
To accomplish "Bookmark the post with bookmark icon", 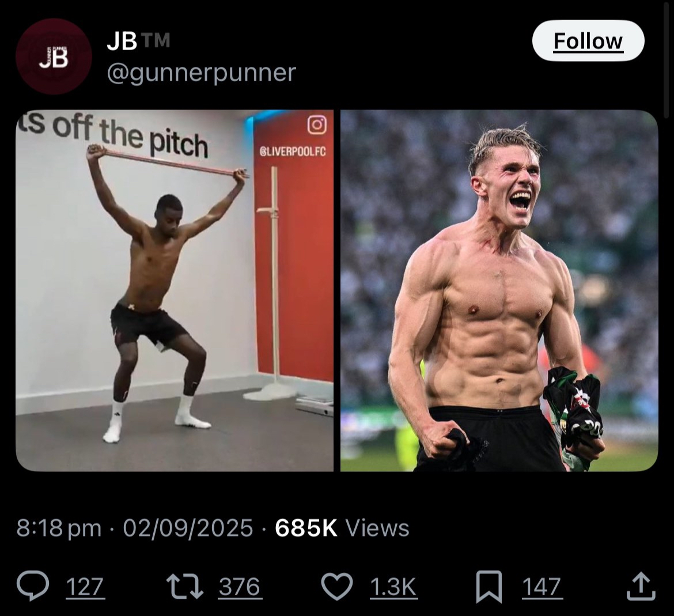I will (489, 587).
